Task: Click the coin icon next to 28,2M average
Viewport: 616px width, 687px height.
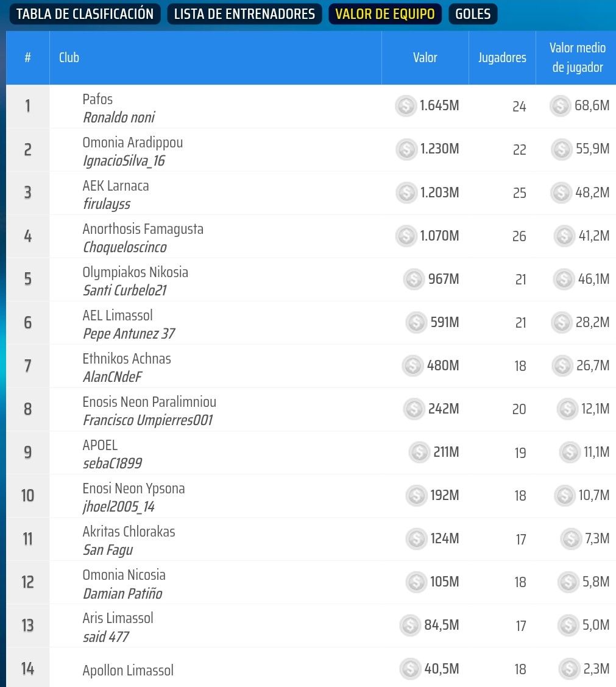Action: [561, 322]
